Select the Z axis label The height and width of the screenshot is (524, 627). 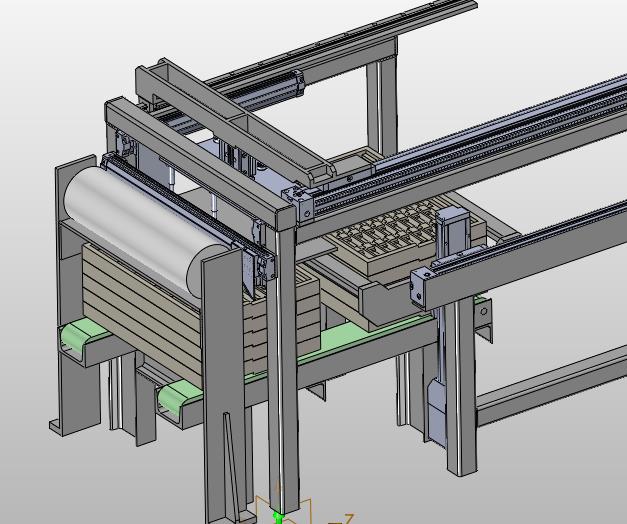(349, 519)
